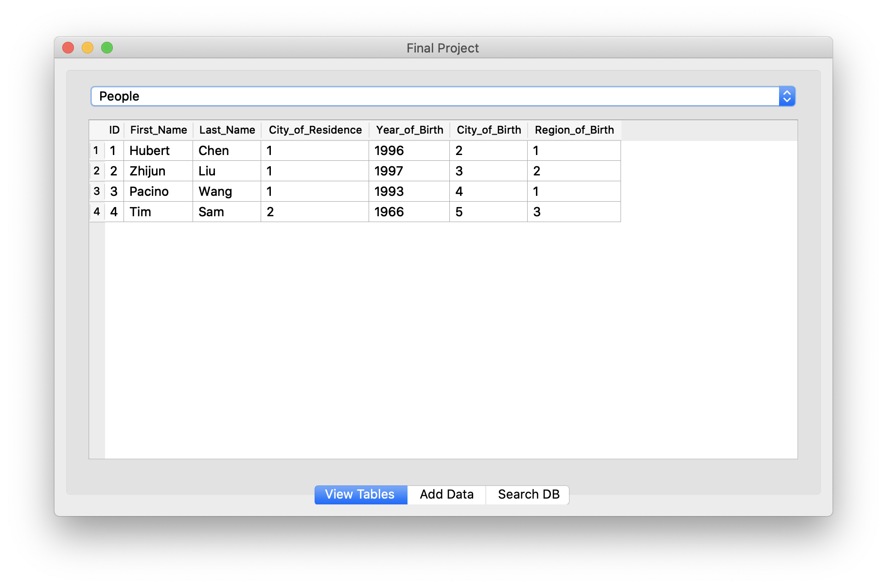Sort by ID column header

click(114, 130)
